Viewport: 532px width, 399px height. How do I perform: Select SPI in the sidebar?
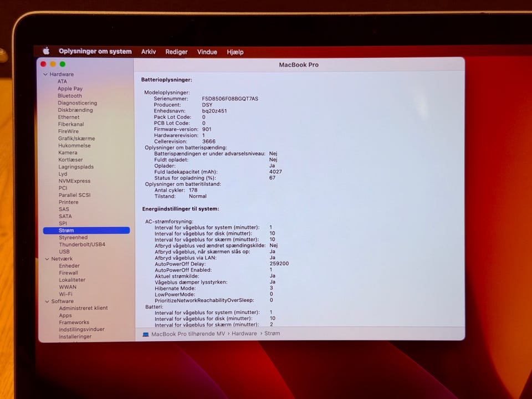(63, 223)
